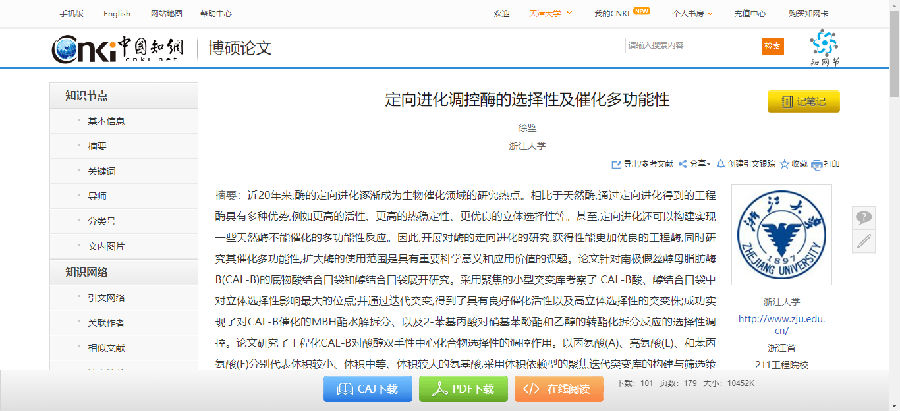Click the 浙江大学 label under the logo
Image resolution: width=900 pixels, height=411 pixels.
(781, 301)
